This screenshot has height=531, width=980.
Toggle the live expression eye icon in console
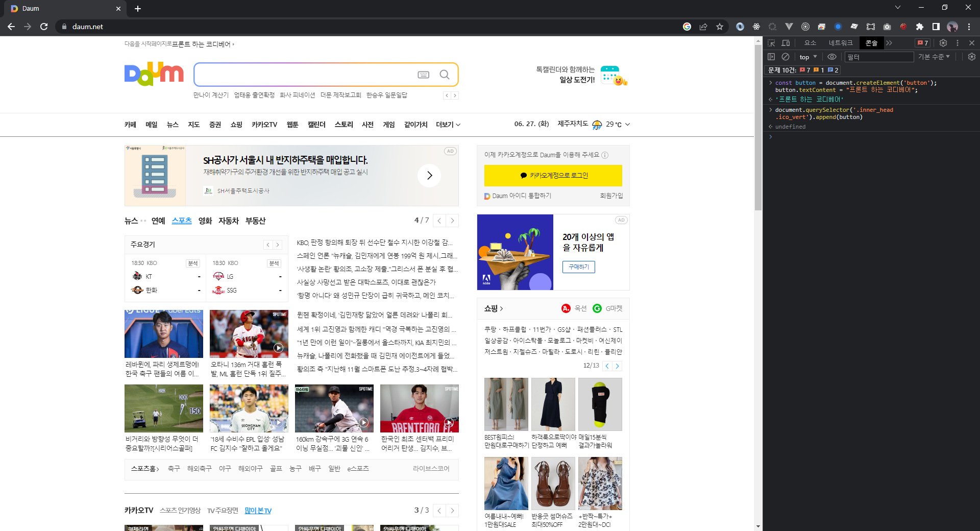[x=832, y=57]
